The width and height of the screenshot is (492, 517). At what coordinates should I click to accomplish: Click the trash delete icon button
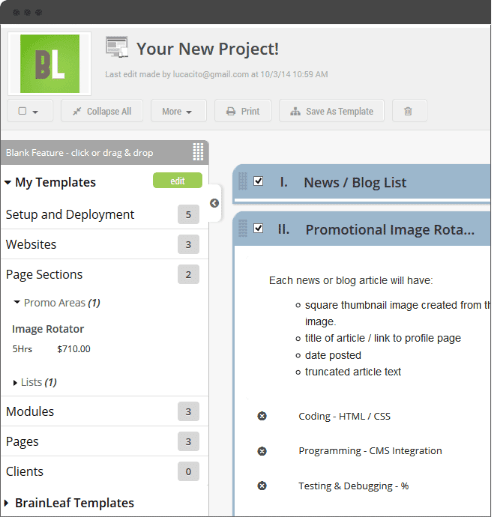(409, 111)
